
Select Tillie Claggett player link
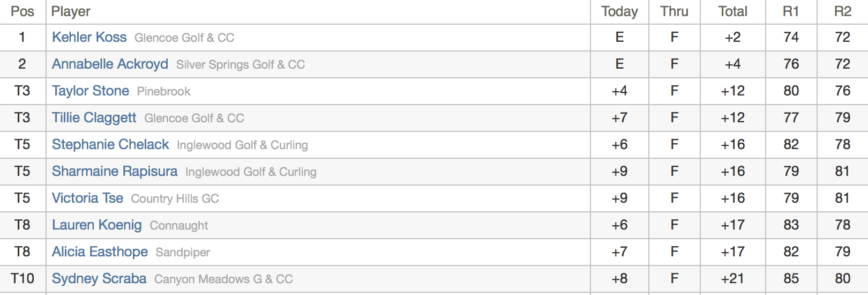click(94, 117)
